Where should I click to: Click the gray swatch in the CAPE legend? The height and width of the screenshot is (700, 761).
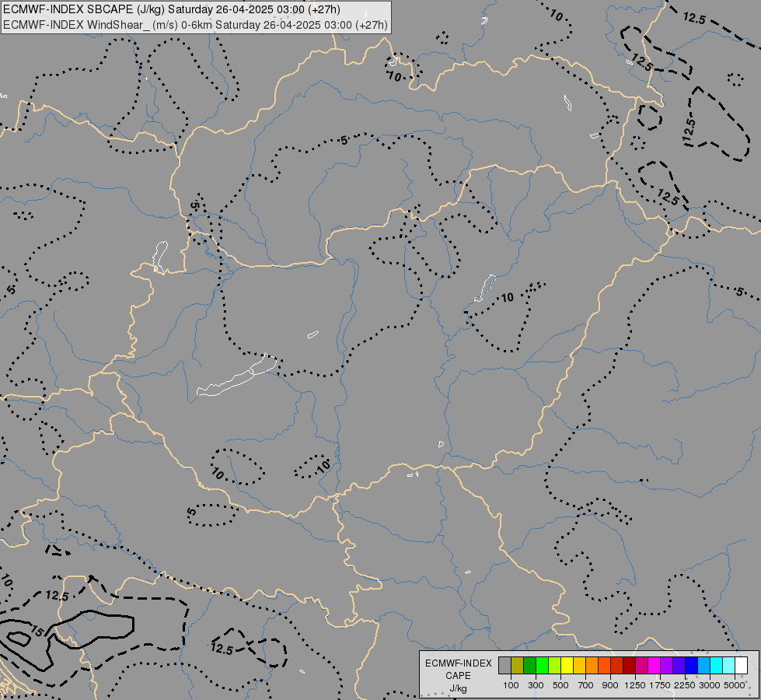(504, 665)
